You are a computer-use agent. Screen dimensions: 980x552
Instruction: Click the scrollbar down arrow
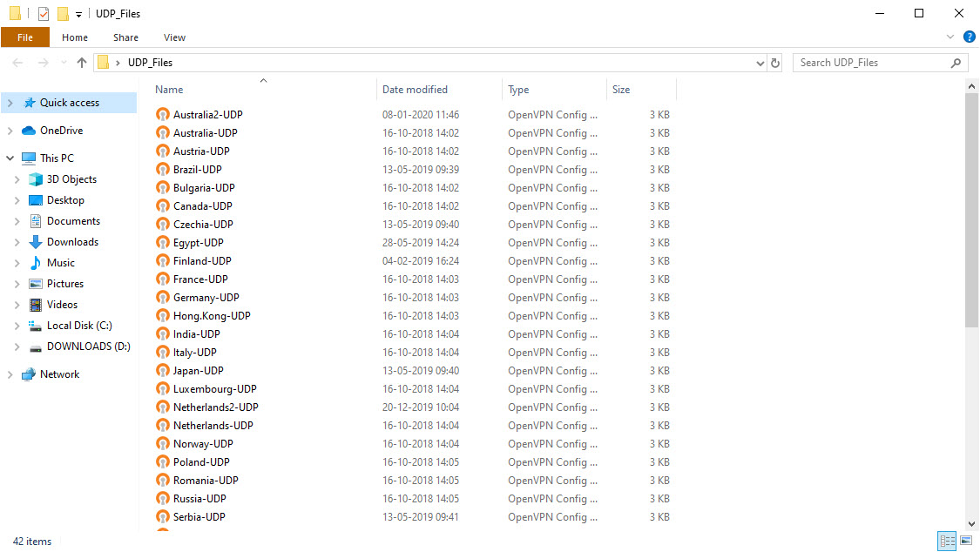pos(971,524)
